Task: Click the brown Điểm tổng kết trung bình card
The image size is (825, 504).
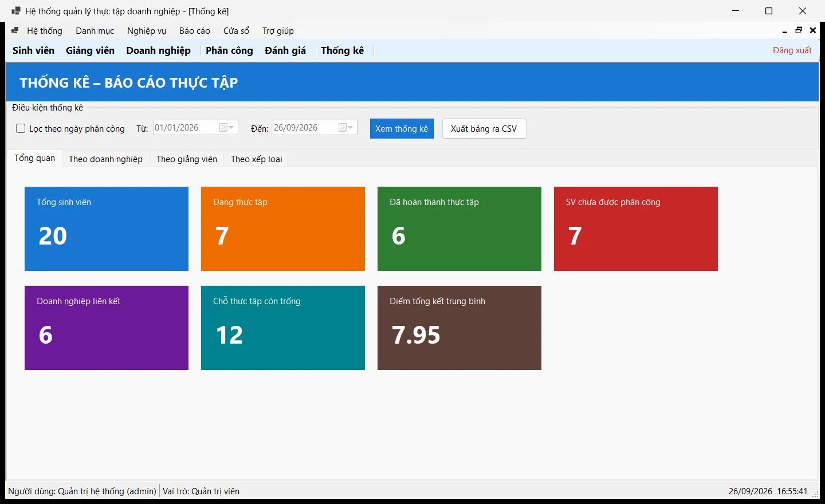Action: (x=459, y=328)
